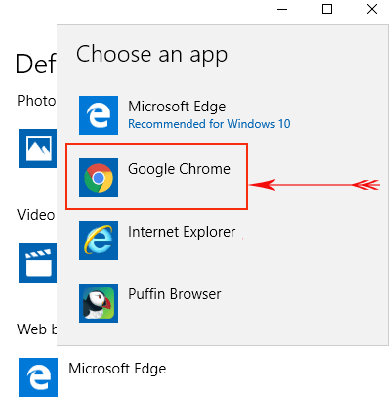Choose the Google Chrome icon
Image resolution: width=391 pixels, height=407 pixels.
(x=98, y=177)
